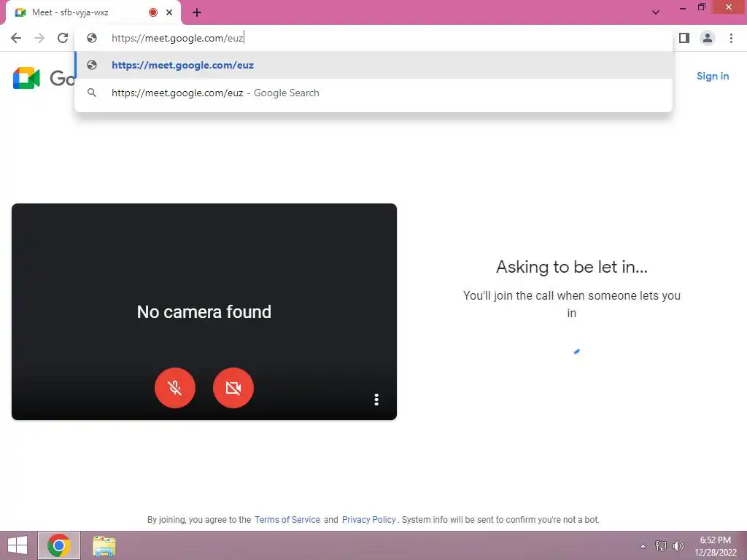Screen dimensions: 747x560
Task: Open the Chrome three-dot menu
Action: tap(731, 38)
